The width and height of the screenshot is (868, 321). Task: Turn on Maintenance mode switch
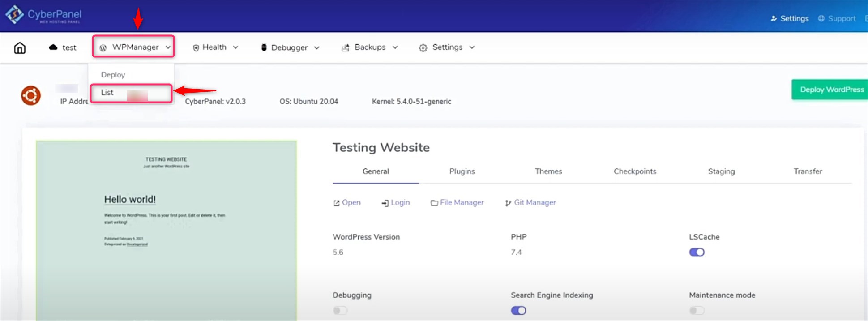pos(697,310)
